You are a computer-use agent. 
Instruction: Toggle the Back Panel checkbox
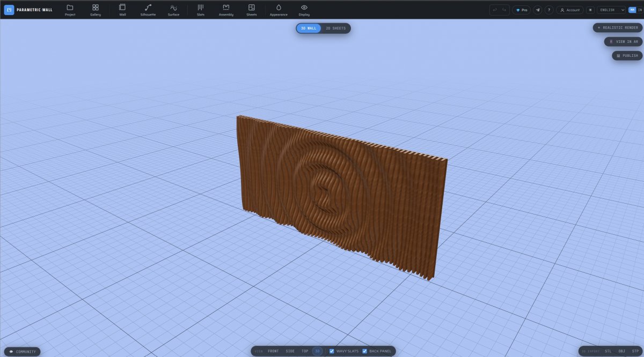click(365, 351)
